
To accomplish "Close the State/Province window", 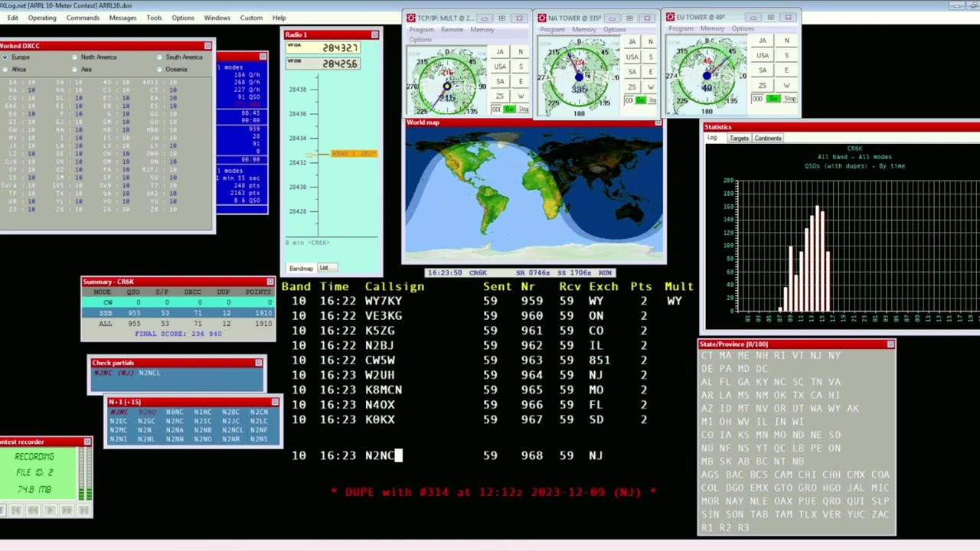I will click(890, 344).
